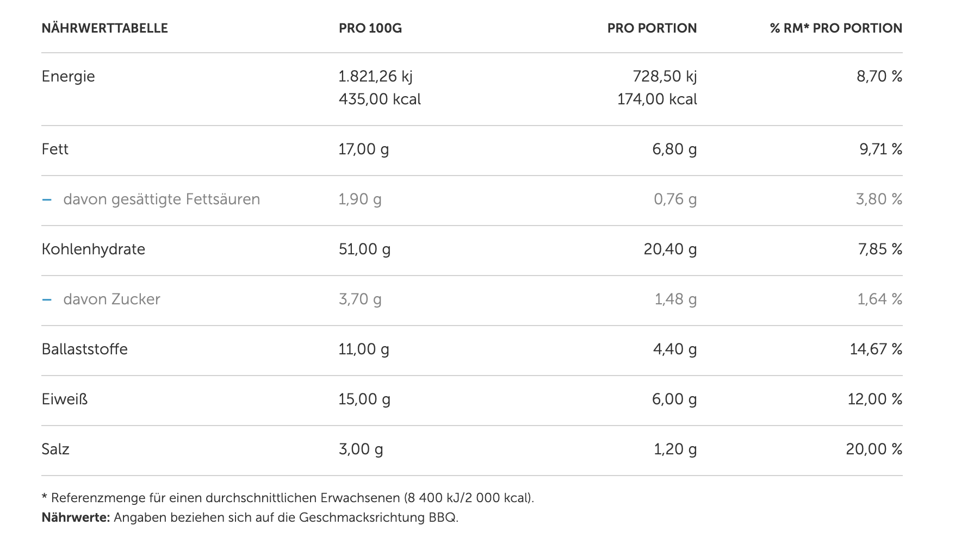Viewport: 980px width, 550px height.
Task: Click the bold Nährwerte: note label
Action: coord(76,517)
